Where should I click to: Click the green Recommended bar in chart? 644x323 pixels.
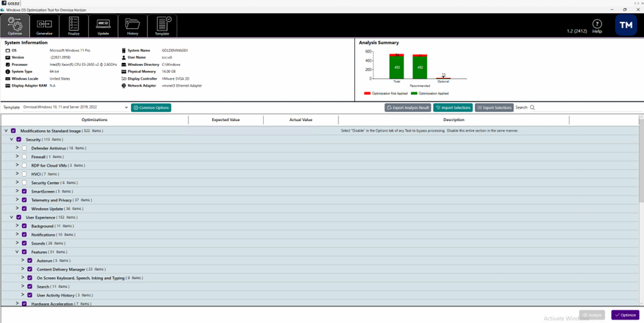coord(419,68)
